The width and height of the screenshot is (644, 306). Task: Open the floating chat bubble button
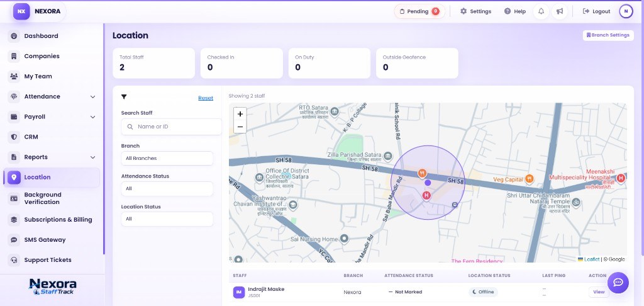618,283
